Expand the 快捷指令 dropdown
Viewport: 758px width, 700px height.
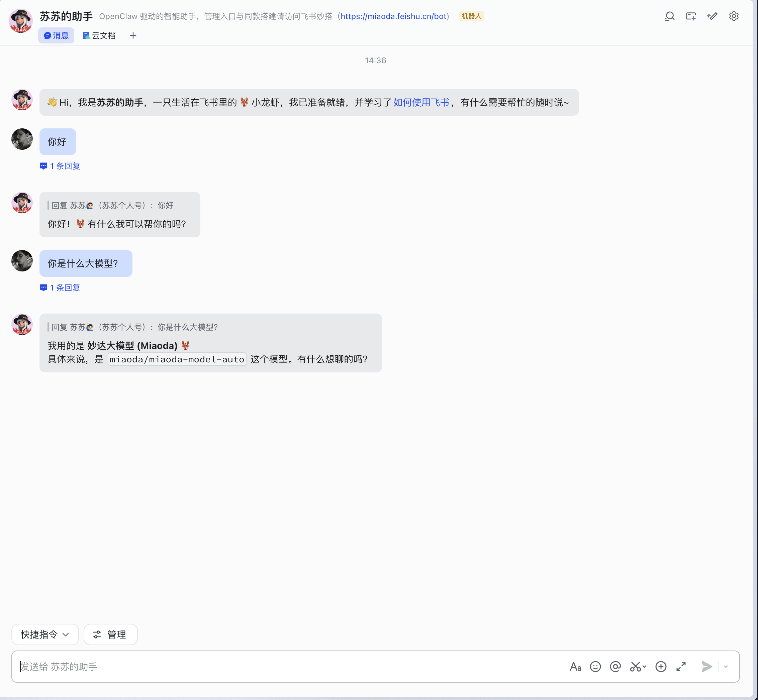click(45, 634)
